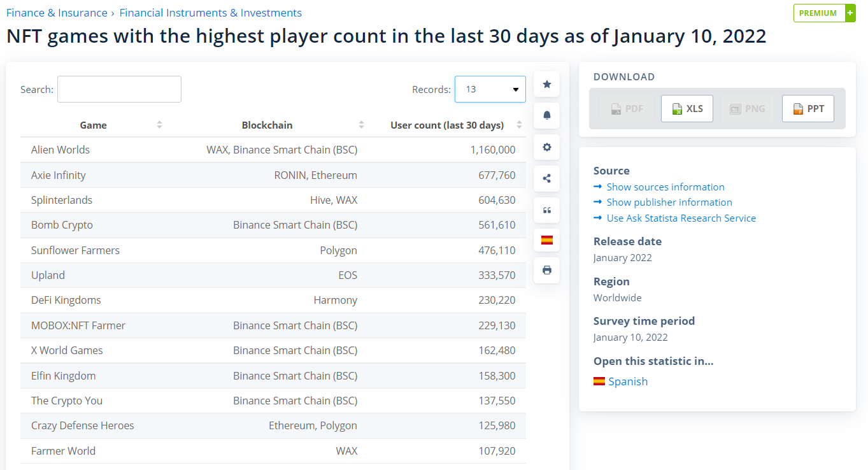This screenshot has width=868, height=470.
Task: Select the DeFi Kingdoms game cell
Action: (x=66, y=300)
